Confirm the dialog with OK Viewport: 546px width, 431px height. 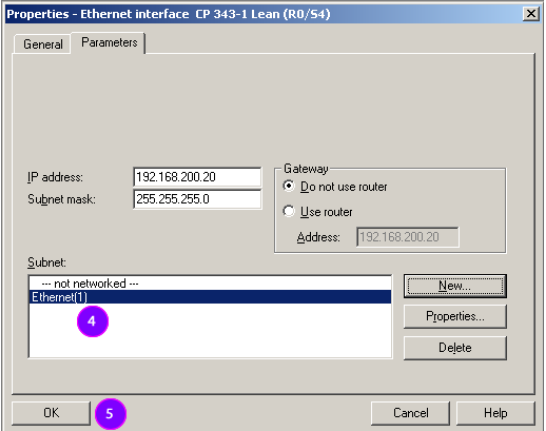[x=51, y=413]
